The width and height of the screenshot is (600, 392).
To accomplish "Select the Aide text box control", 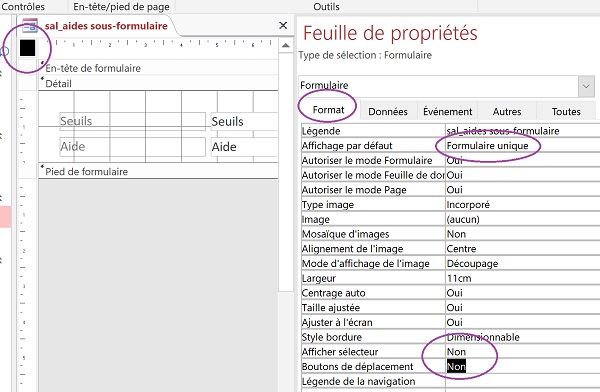I will click(244, 147).
